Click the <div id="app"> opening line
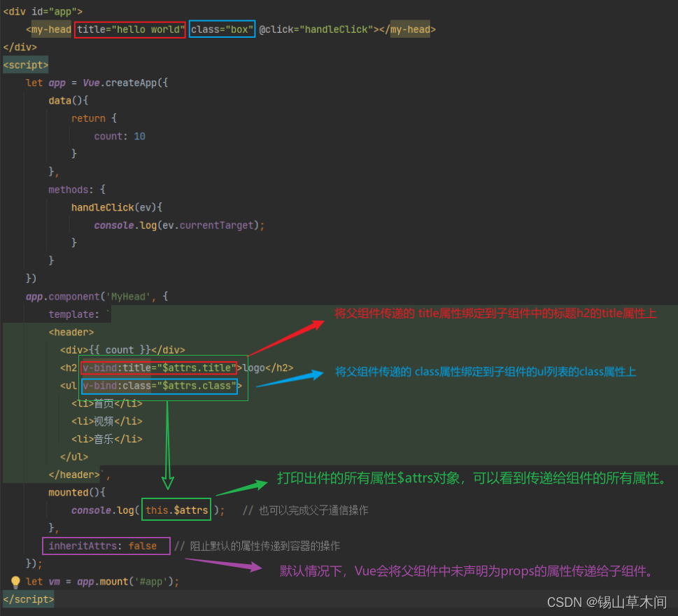 tap(43, 12)
